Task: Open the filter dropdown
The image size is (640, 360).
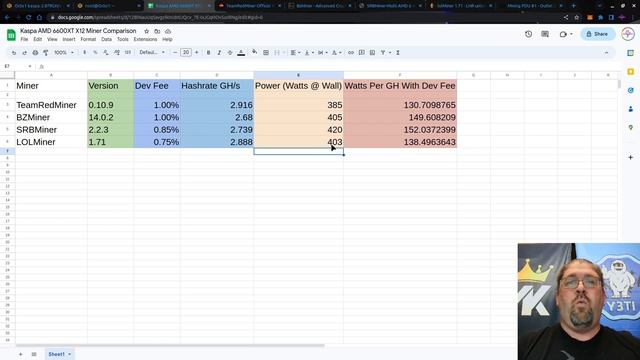Action: click(x=385, y=53)
